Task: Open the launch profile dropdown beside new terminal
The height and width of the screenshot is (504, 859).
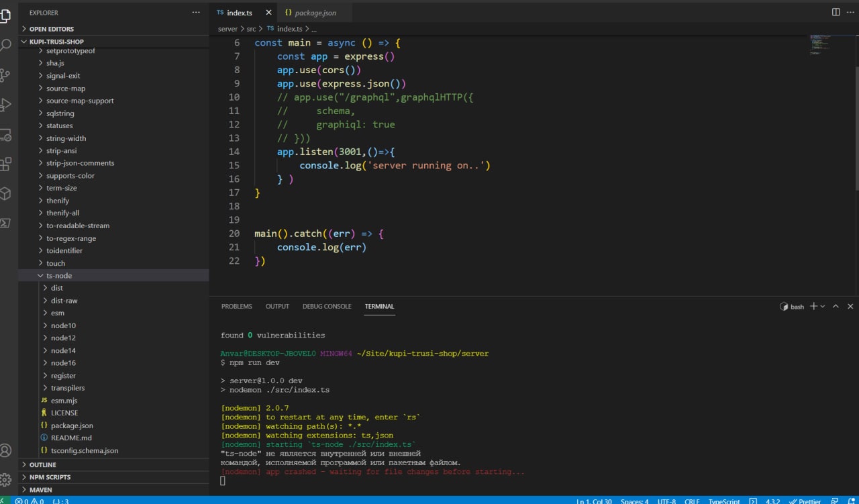Action: tap(823, 307)
